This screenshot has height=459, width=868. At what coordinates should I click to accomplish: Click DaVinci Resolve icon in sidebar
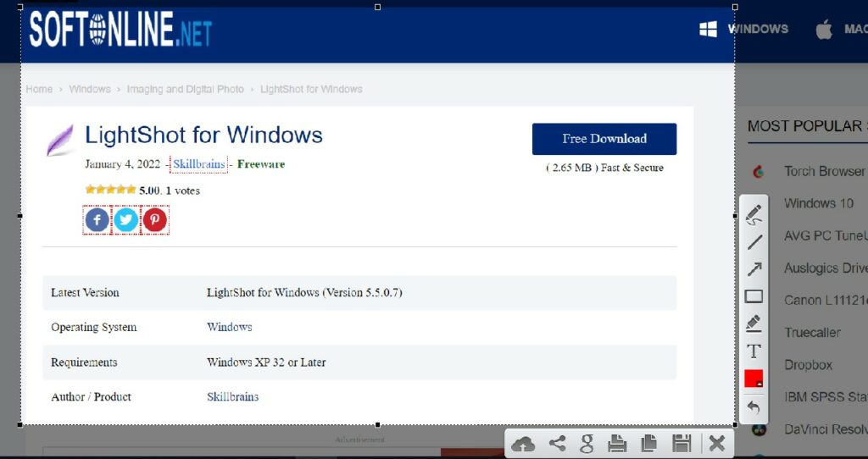[x=759, y=429]
